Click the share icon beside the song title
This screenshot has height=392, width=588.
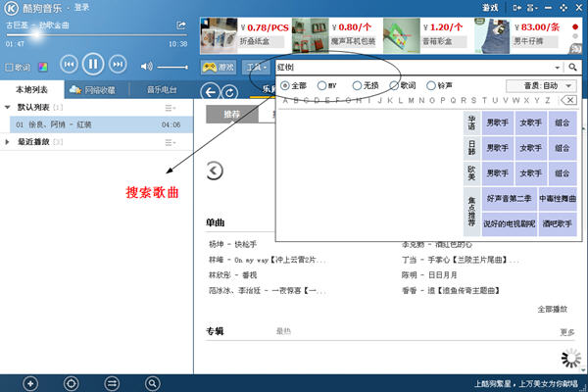click(181, 24)
